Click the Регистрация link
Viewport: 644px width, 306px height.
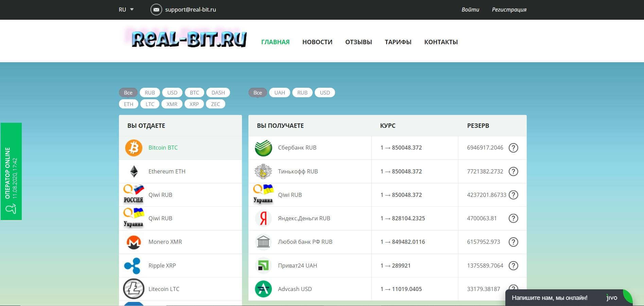pos(509,10)
